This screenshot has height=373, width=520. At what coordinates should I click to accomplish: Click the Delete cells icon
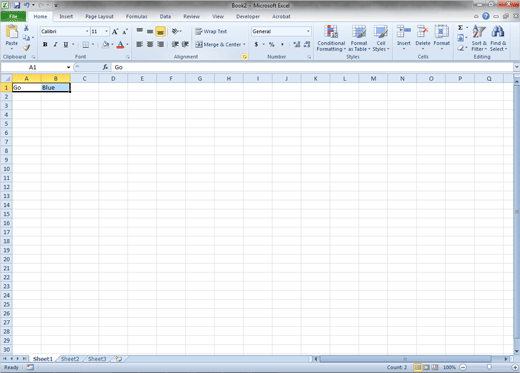point(423,32)
